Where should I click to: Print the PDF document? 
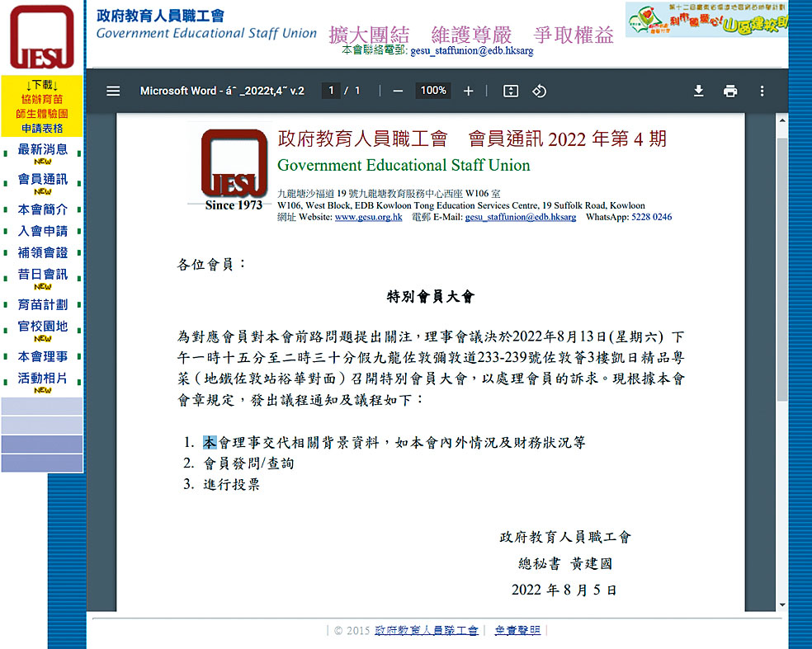pyautogui.click(x=730, y=91)
